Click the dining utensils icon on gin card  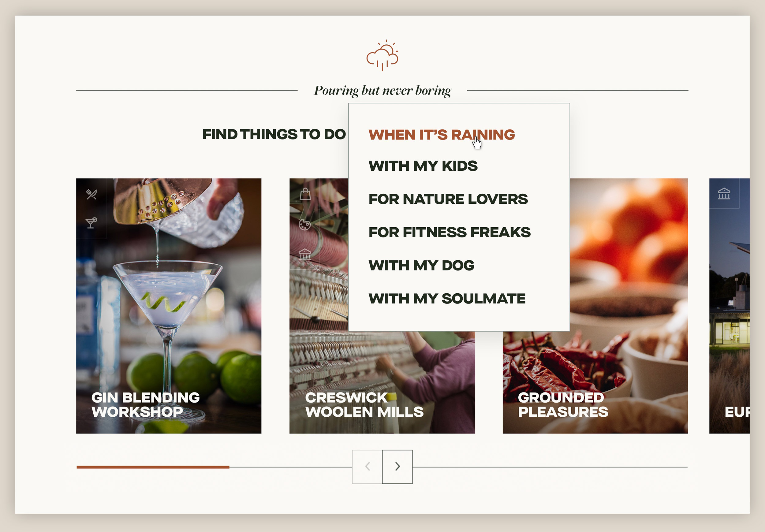[x=91, y=194]
